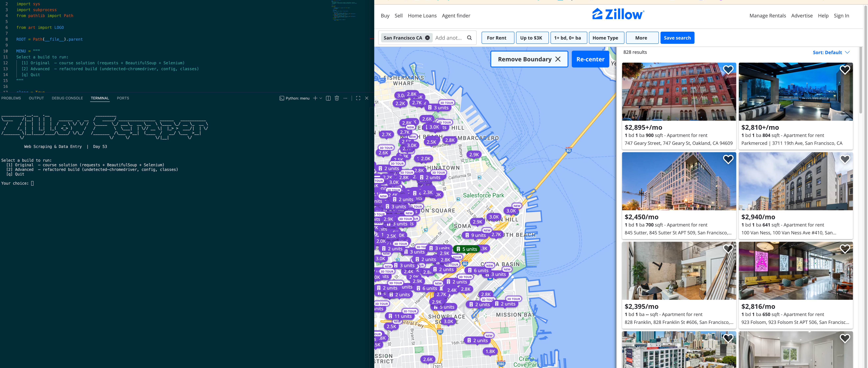This screenshot has width=868, height=368.
Task: Switch to the DEBUG CONSOLE tab
Action: (x=67, y=98)
